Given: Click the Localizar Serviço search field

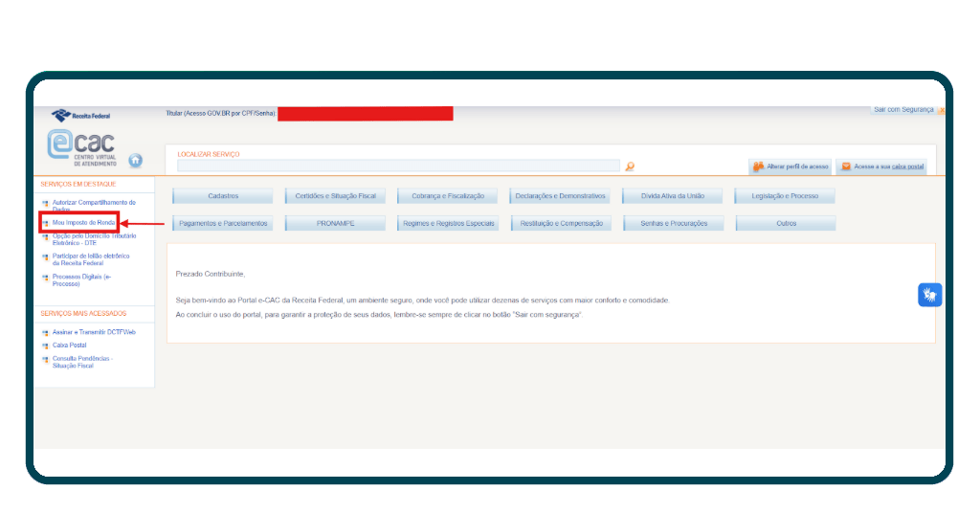Looking at the screenshot, I should 399,166.
